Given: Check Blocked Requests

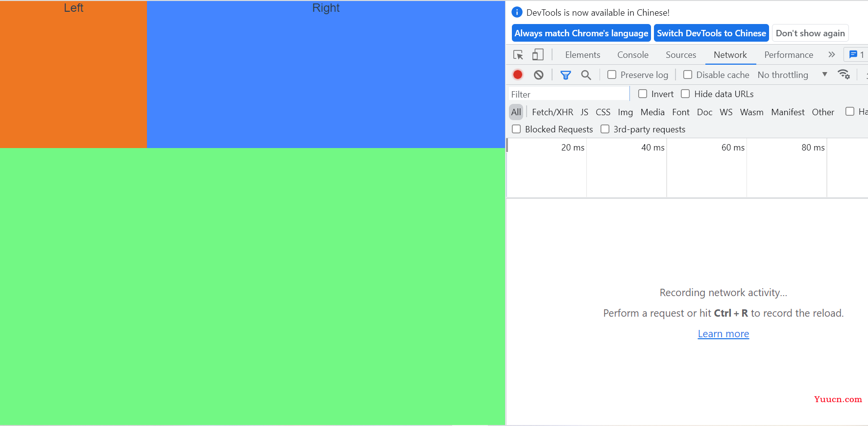Looking at the screenshot, I should point(516,129).
